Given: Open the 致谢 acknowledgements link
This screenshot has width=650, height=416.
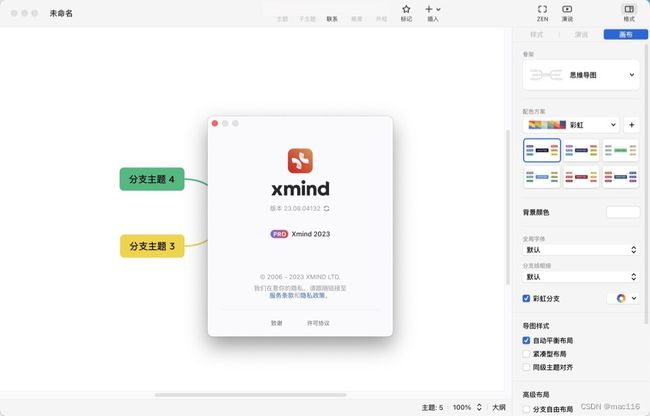Looking at the screenshot, I should pos(276,323).
